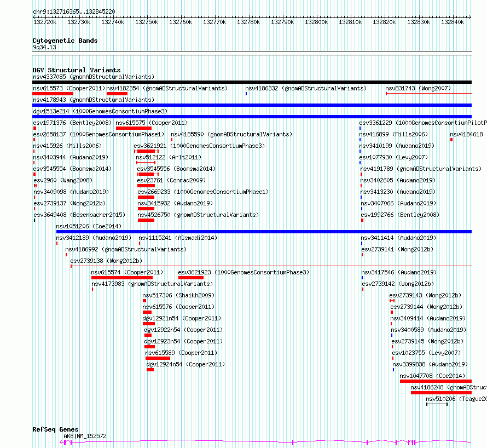Select variant nsv3411414 (Audano2019)

point(398,238)
